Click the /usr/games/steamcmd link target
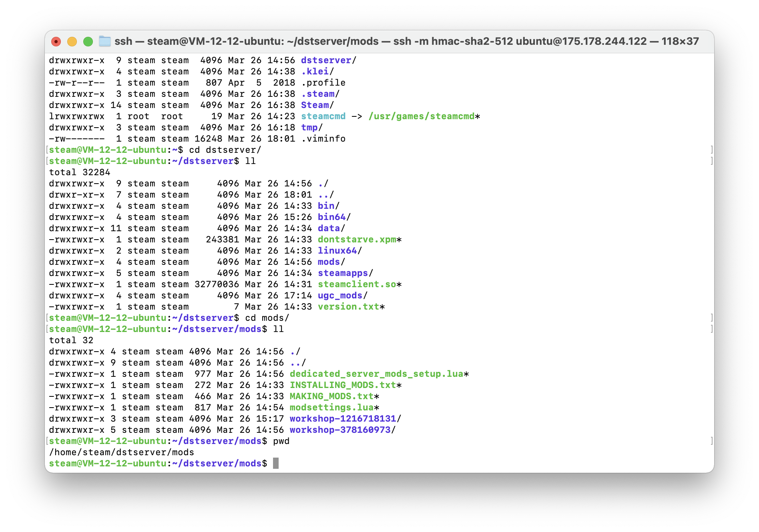Image resolution: width=759 pixels, height=532 pixels. 422,116
